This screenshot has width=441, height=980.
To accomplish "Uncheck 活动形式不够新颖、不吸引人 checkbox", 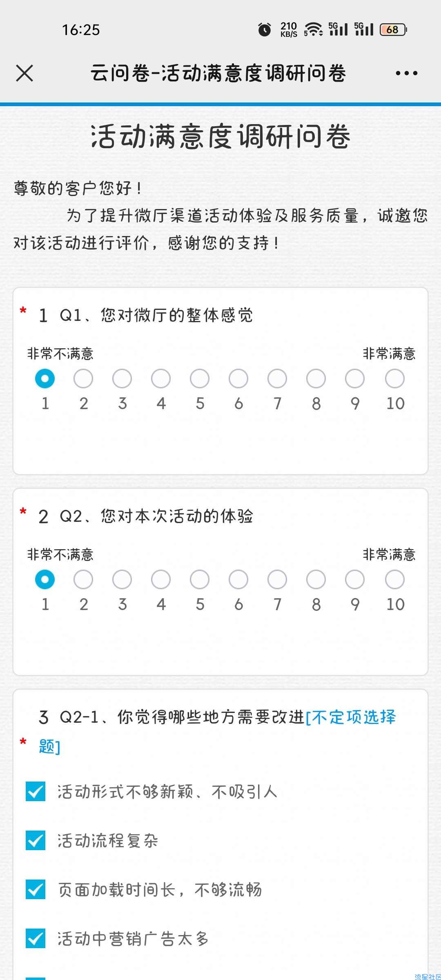I will coord(36,792).
